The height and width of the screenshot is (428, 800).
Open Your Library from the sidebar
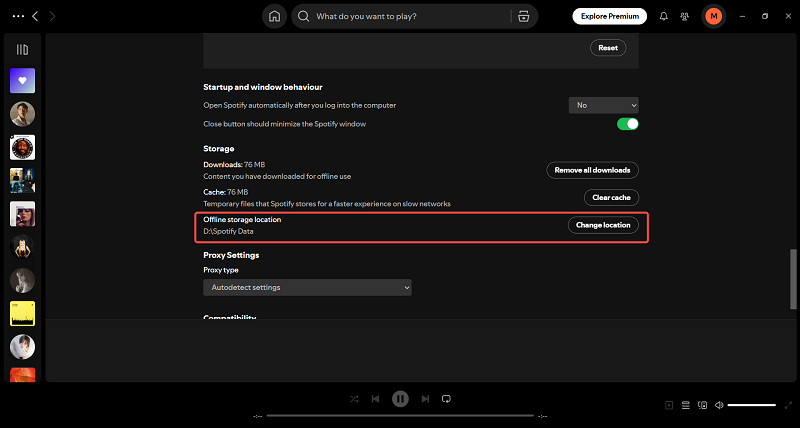click(22, 49)
